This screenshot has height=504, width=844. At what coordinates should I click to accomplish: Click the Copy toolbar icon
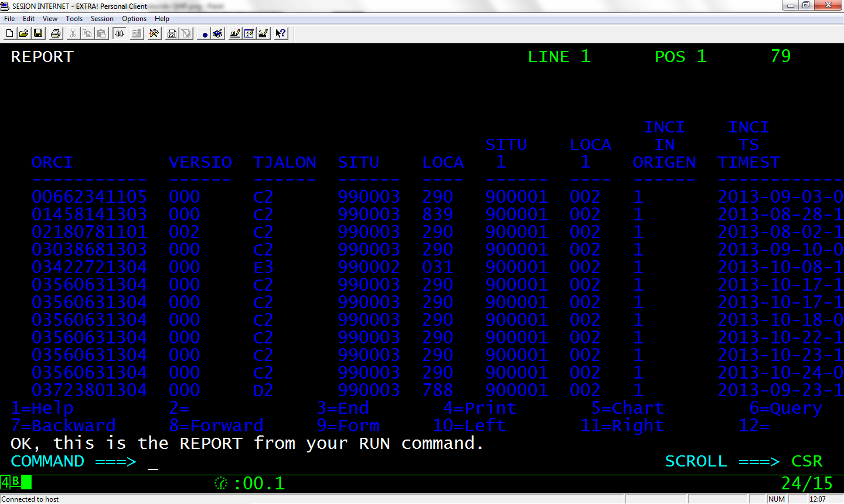pyautogui.click(x=86, y=33)
